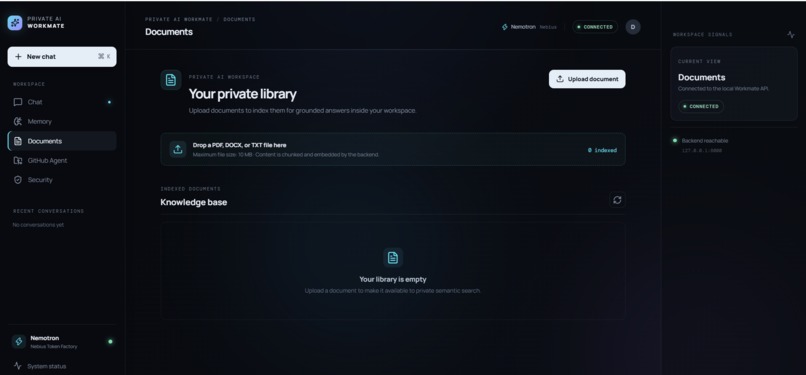The image size is (806, 375).
Task: Click the upload arrow icon in drop zone
Action: 178,149
